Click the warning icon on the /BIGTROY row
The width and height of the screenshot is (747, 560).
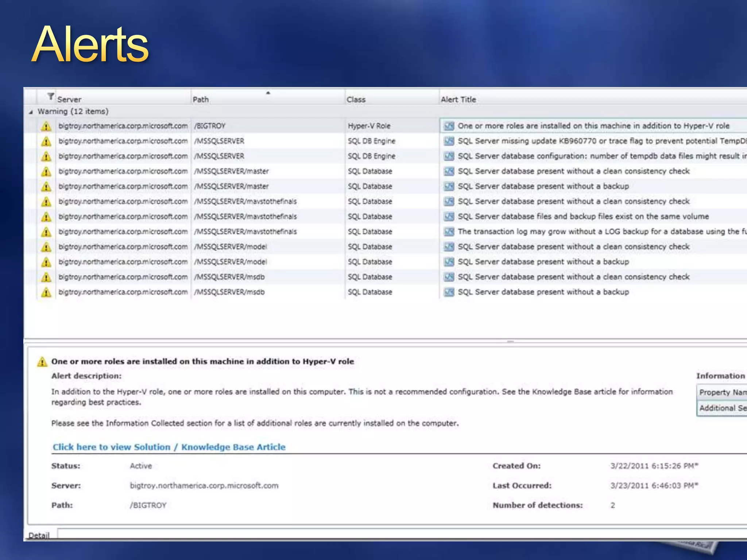point(46,126)
